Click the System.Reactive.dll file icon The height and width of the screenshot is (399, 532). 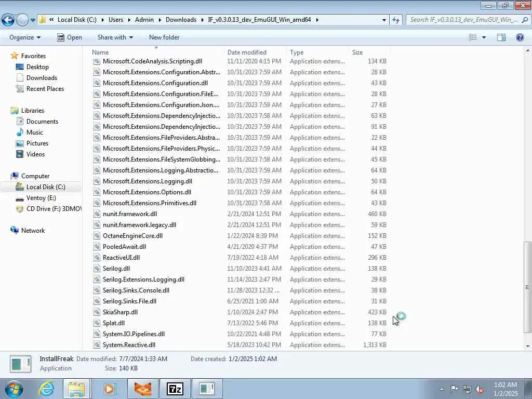(97, 345)
